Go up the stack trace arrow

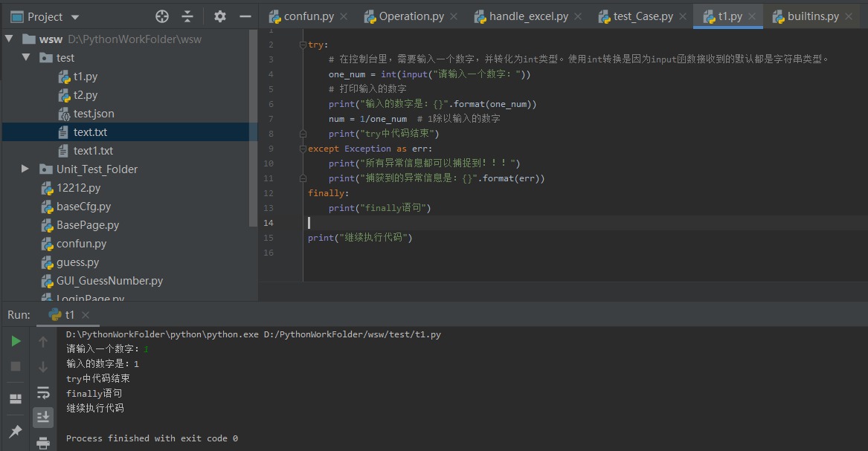[x=43, y=342]
